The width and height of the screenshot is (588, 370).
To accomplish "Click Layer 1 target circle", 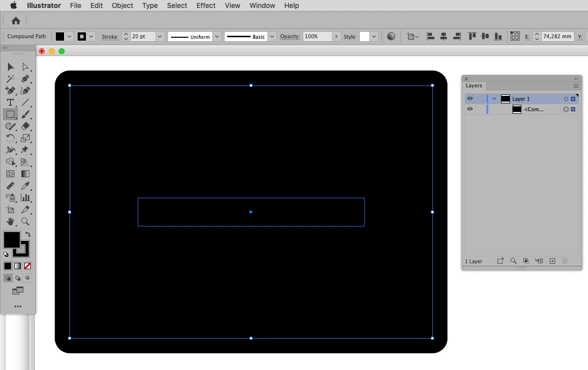I will [x=566, y=99].
